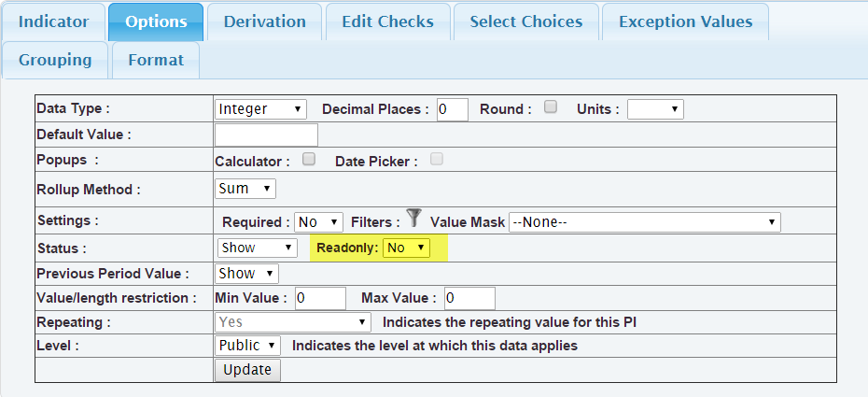Focus the Default Value text field
The width and height of the screenshot is (868, 397).
pyautogui.click(x=266, y=135)
